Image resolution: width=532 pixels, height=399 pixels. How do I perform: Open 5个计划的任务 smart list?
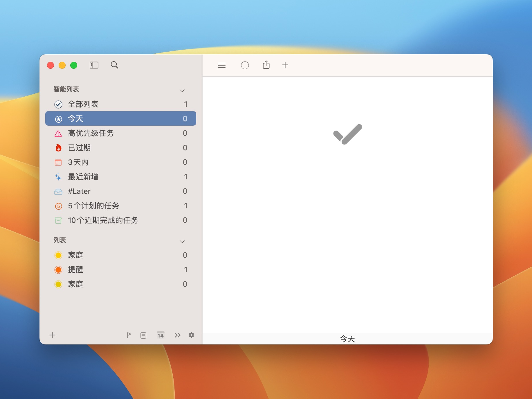pos(121,206)
